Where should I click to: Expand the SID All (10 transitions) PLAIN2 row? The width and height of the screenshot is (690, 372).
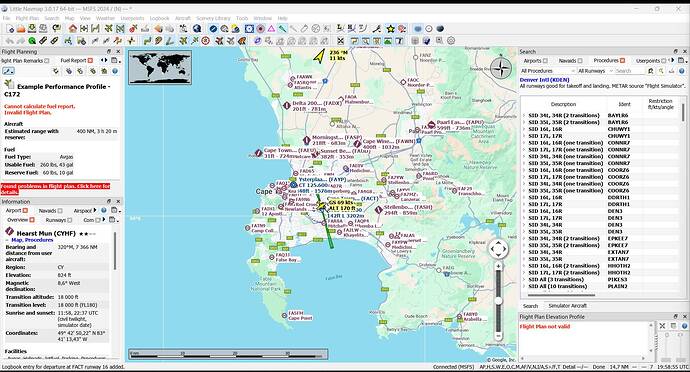524,286
